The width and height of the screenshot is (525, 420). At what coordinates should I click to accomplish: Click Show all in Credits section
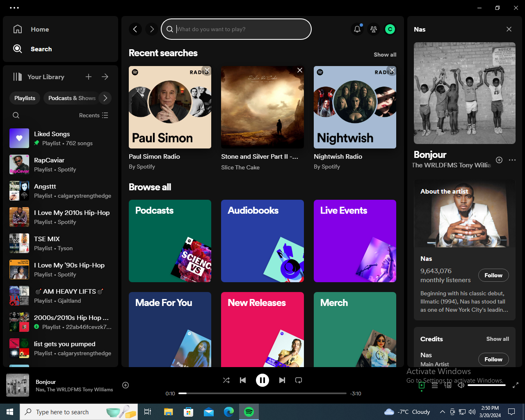click(498, 339)
